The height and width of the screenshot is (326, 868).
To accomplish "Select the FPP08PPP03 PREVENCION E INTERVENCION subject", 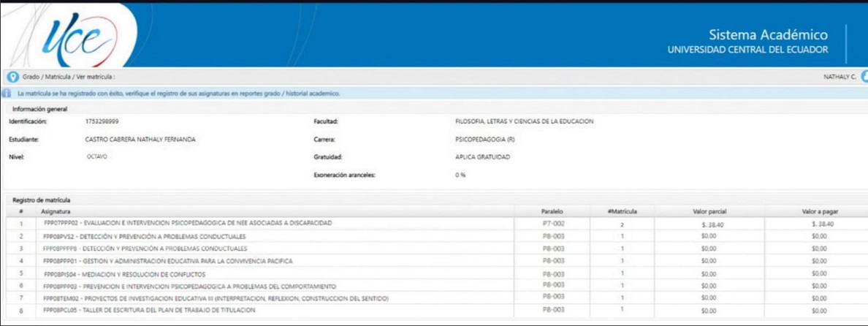I will (x=189, y=286).
